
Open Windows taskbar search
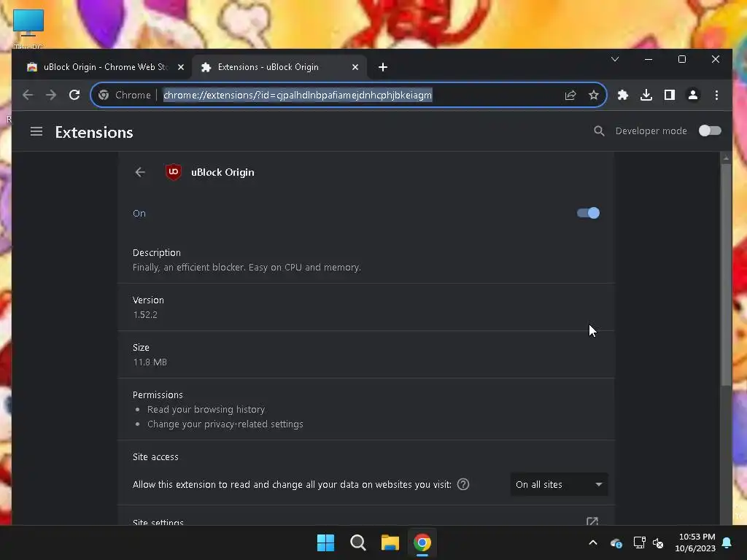click(357, 542)
